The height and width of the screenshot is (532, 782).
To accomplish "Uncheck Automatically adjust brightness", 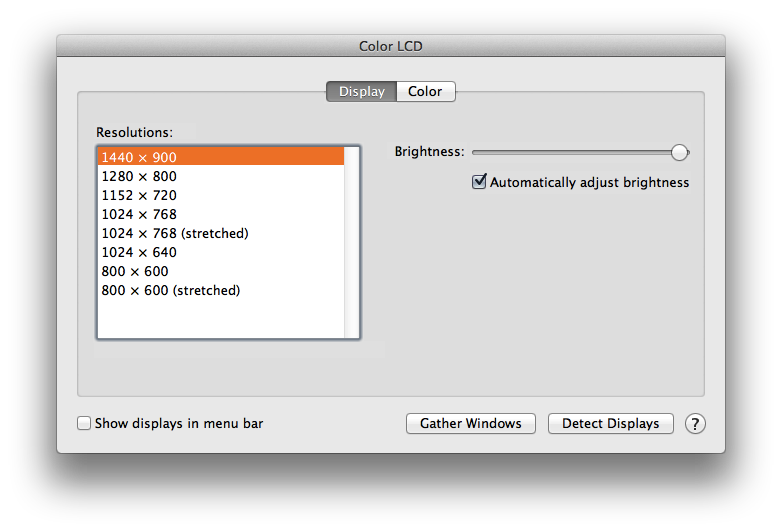I will (x=479, y=181).
